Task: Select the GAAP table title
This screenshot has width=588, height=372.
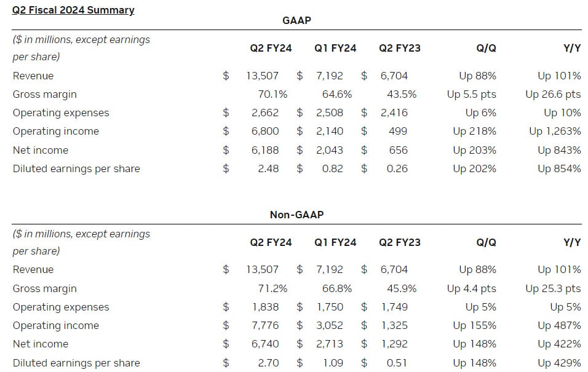Action: (296, 20)
